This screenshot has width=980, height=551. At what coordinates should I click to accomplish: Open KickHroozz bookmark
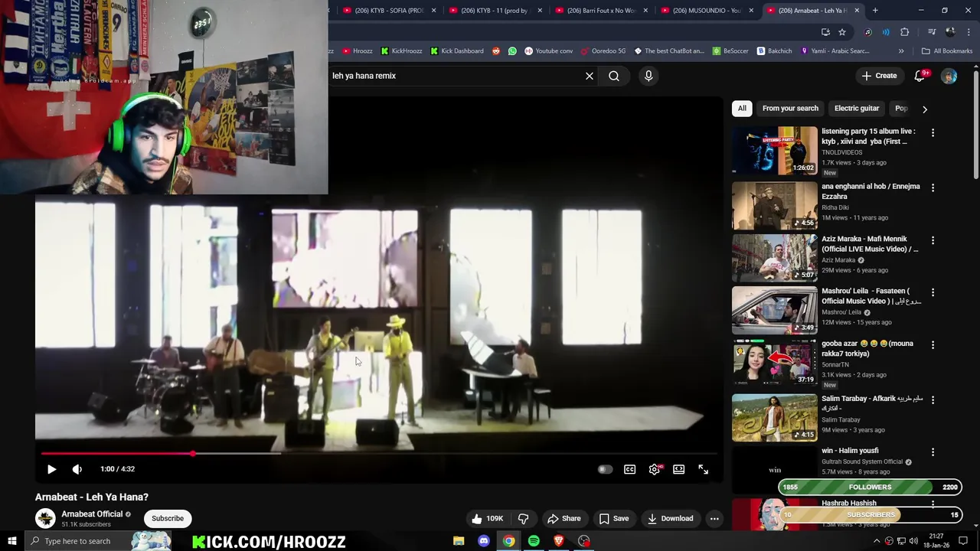click(402, 51)
